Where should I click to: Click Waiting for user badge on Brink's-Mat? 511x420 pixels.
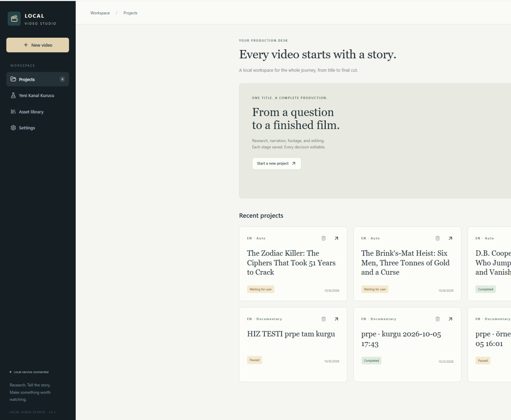tap(375, 289)
